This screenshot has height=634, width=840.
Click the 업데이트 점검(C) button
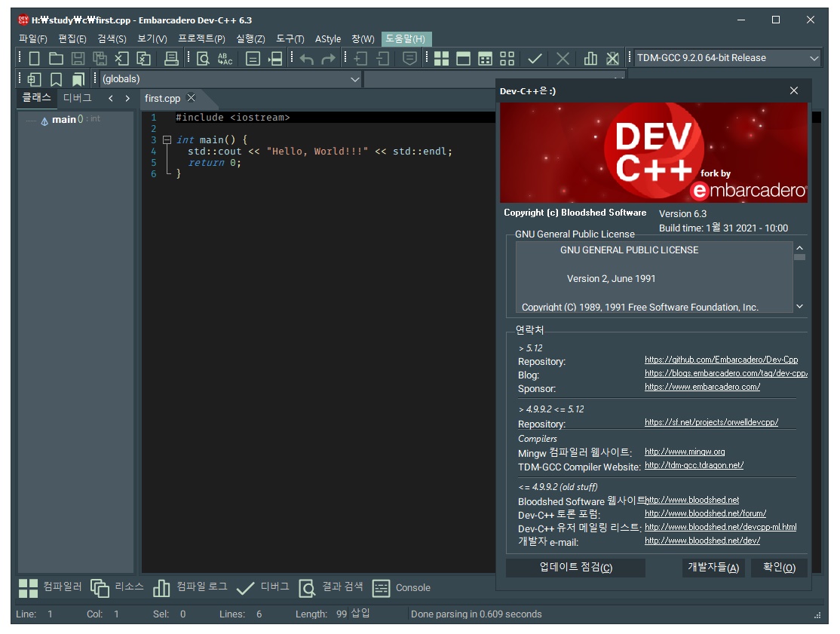575,568
